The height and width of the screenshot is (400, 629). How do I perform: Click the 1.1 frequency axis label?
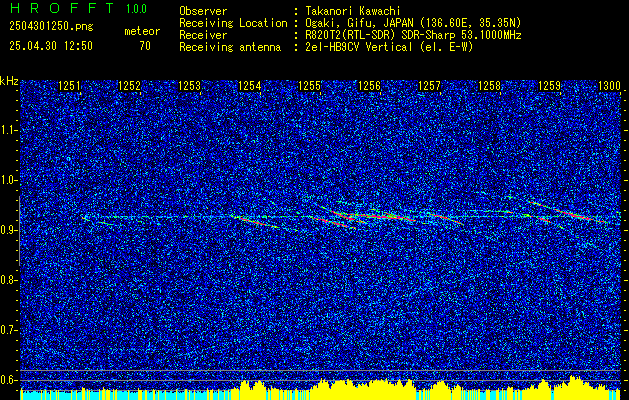tap(8, 130)
